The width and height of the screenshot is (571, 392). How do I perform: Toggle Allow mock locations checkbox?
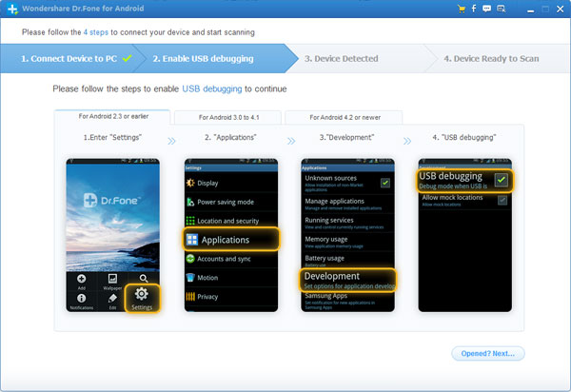click(501, 200)
